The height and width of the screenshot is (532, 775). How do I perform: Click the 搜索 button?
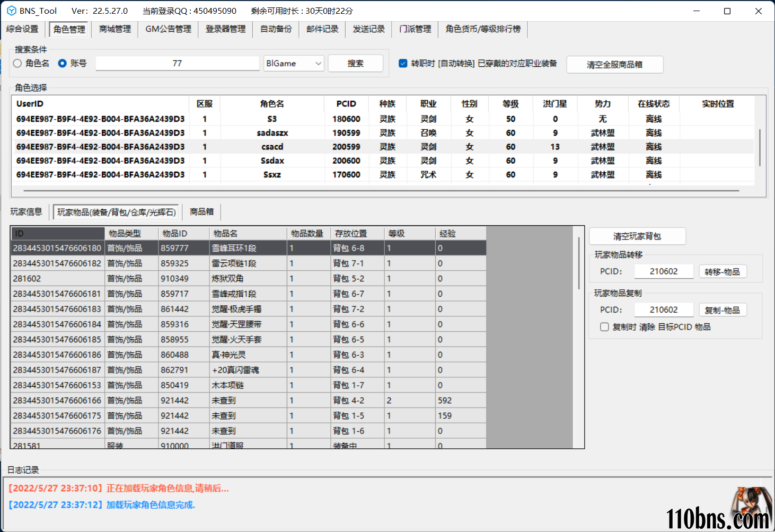(x=356, y=63)
